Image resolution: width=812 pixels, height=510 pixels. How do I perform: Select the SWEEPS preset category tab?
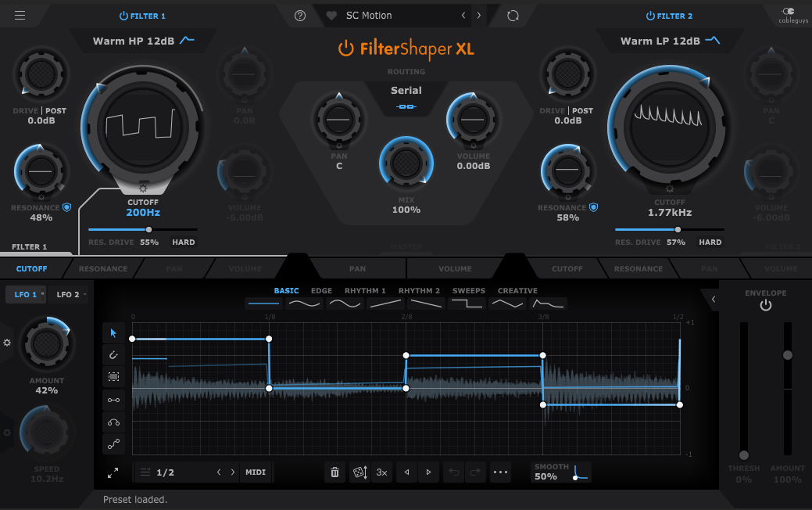[x=469, y=291]
